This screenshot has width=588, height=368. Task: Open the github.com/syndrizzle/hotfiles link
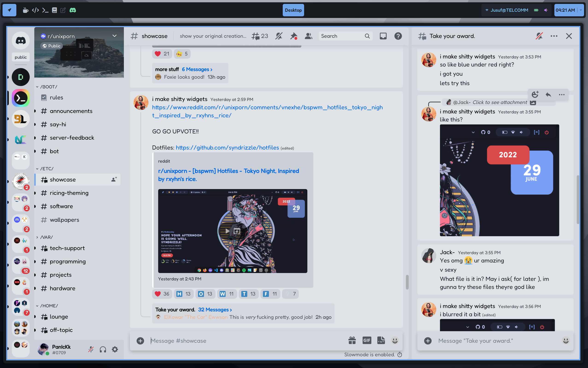227,147
